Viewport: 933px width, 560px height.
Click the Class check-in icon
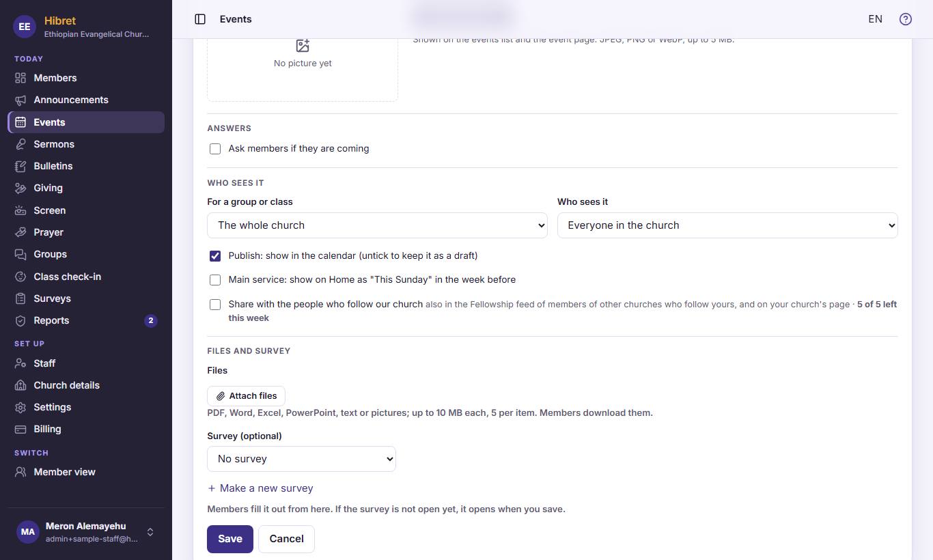pos(20,277)
